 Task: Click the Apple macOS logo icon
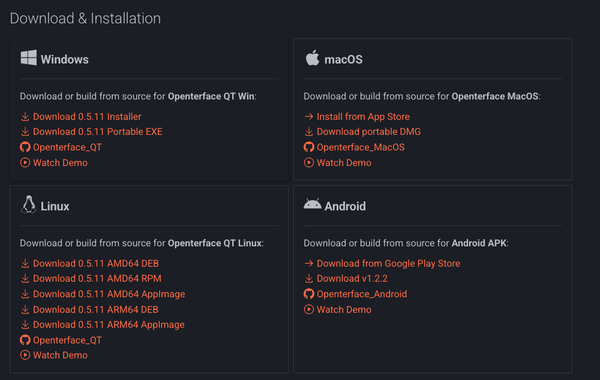click(312, 58)
